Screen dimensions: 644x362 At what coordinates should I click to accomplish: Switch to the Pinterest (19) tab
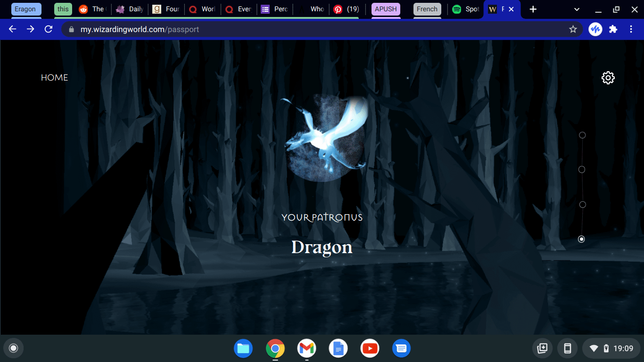click(347, 9)
